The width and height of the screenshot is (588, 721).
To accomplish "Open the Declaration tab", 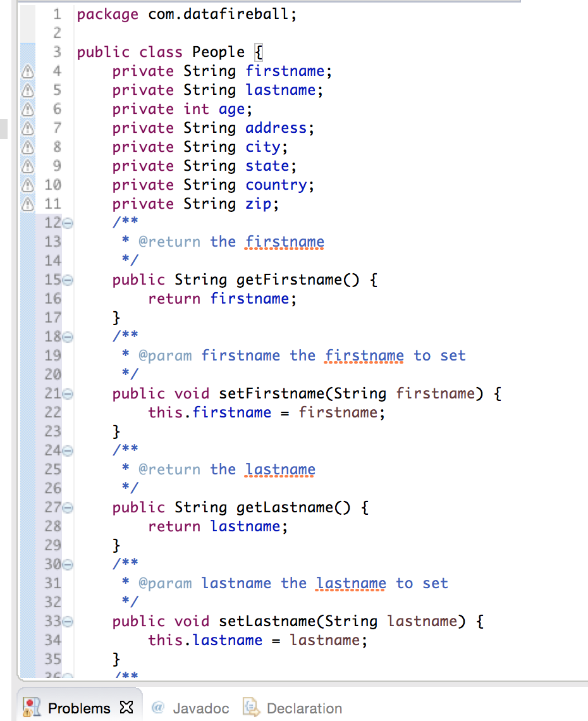I will tap(293, 708).
